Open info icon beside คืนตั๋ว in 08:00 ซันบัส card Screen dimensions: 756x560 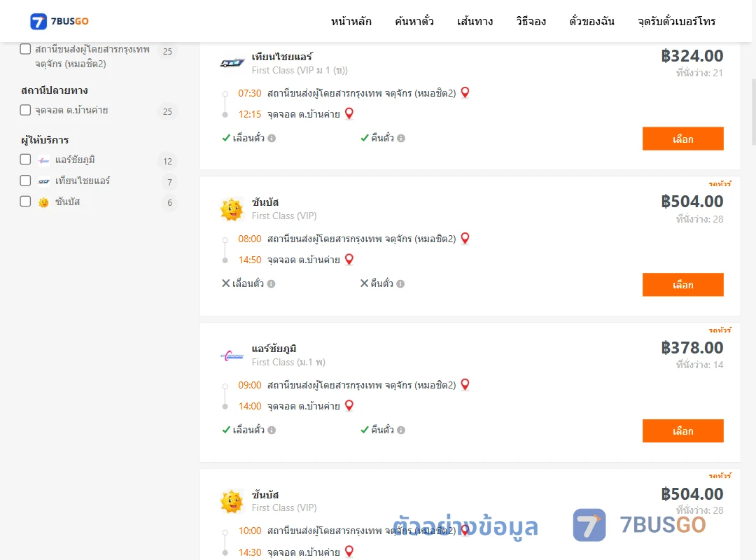click(400, 284)
